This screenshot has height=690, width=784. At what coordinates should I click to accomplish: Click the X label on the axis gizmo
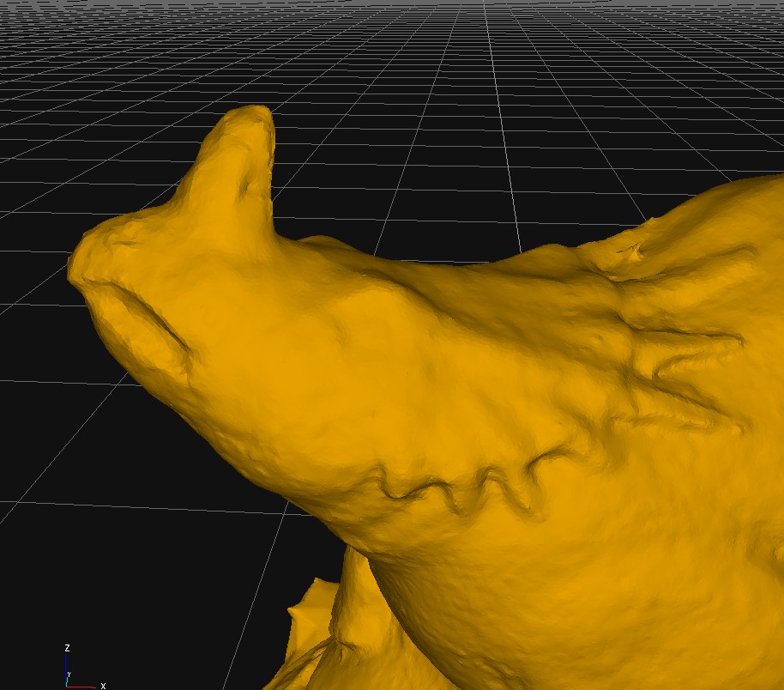click(103, 686)
